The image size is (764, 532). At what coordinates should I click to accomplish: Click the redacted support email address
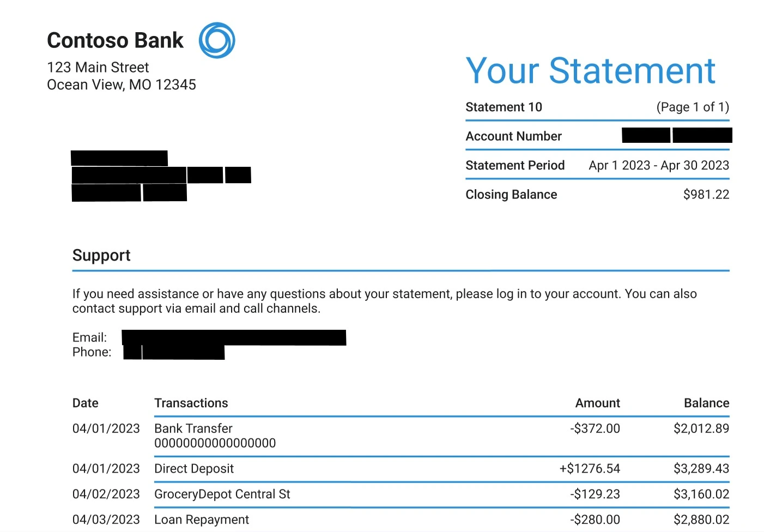tap(234, 337)
